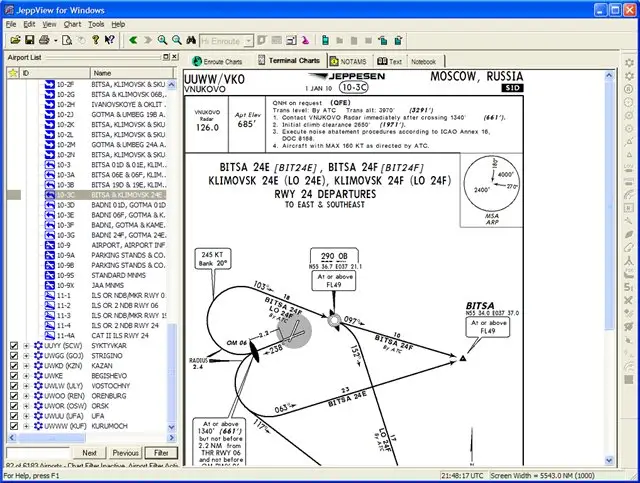Screen dimensions: 640x483
Task: Click the airport search input field
Action: (38, 453)
